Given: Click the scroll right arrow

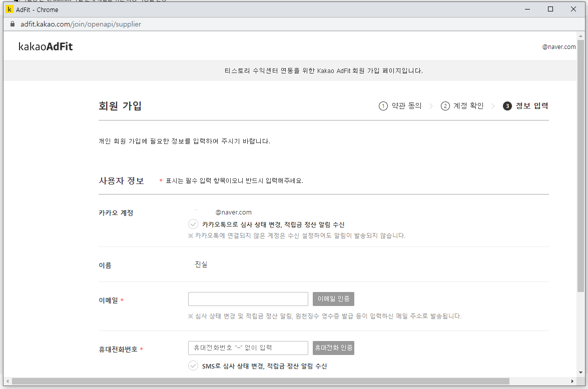Looking at the screenshot, I should tap(572, 381).
